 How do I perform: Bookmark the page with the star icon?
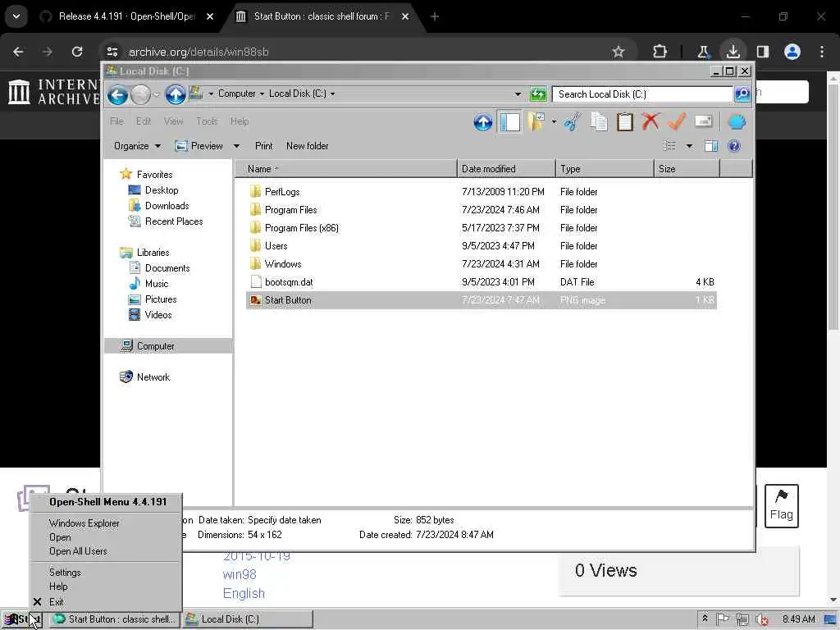619,52
